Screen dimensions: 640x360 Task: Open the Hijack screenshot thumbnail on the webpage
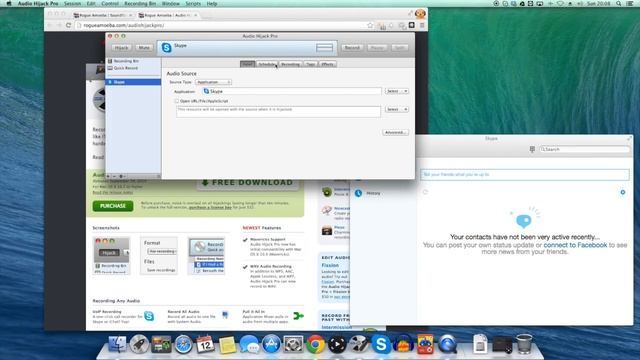111,256
